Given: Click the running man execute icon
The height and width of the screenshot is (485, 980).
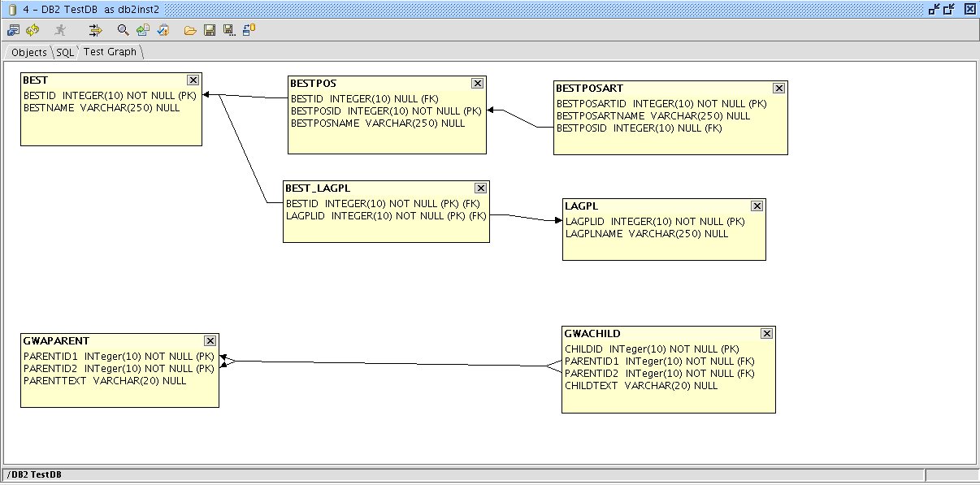Looking at the screenshot, I should 59,30.
